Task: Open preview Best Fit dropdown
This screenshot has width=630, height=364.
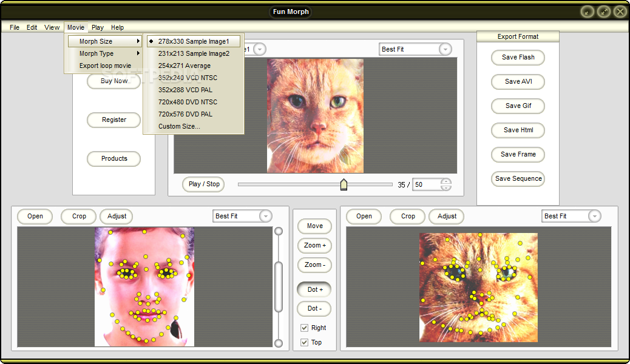Action: 445,49
